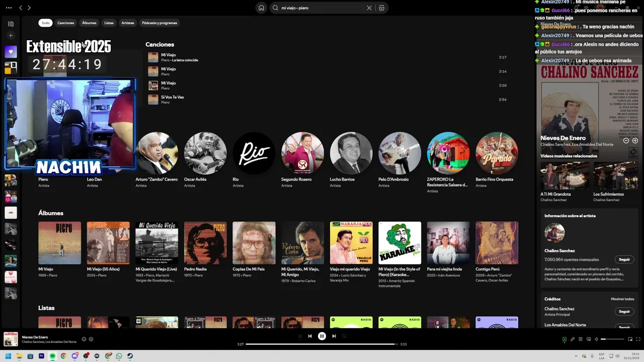644x362 pixels.
Task: Hide Nieves De Enero with bottom-bar minus
Action: [x=84, y=339]
